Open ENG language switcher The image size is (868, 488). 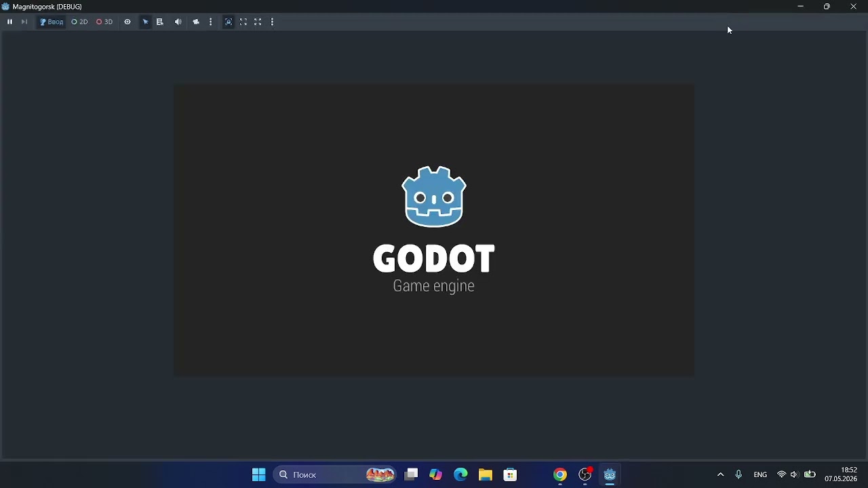click(x=760, y=474)
